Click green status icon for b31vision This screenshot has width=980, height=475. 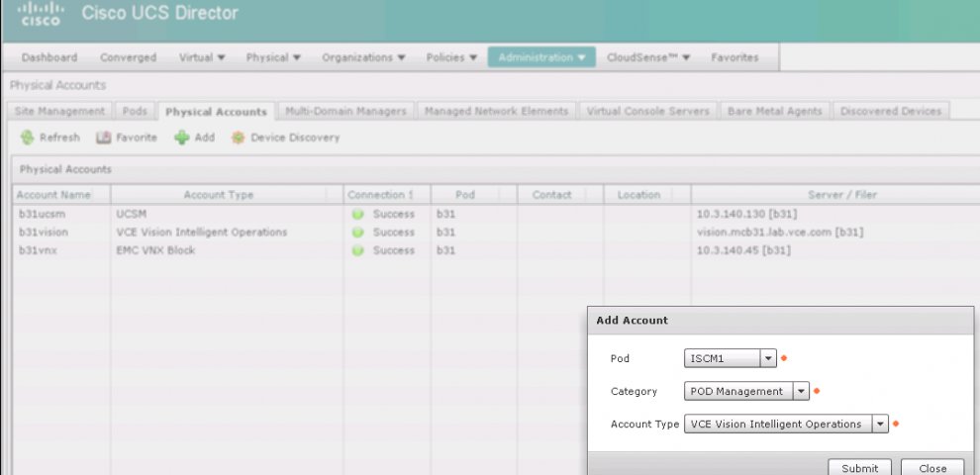pos(357,233)
